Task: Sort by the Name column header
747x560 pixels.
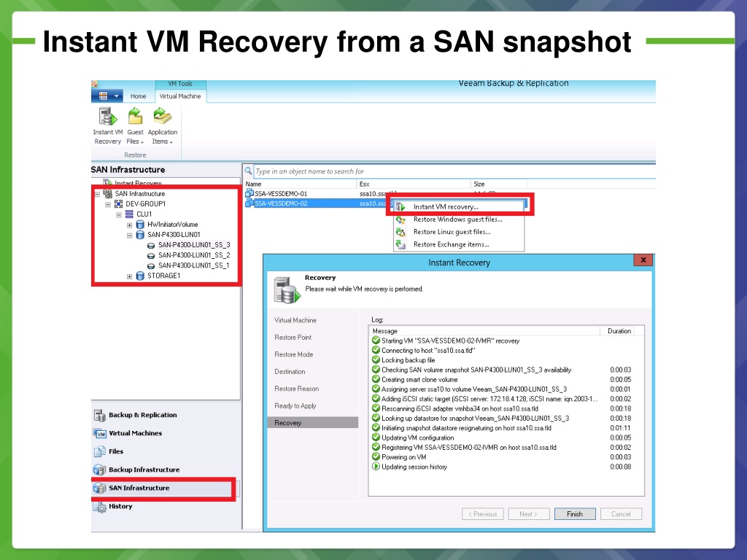Action: [x=300, y=184]
